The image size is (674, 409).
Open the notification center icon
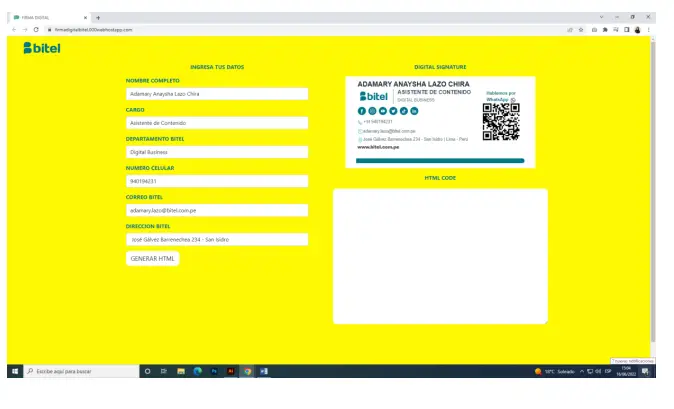645,372
